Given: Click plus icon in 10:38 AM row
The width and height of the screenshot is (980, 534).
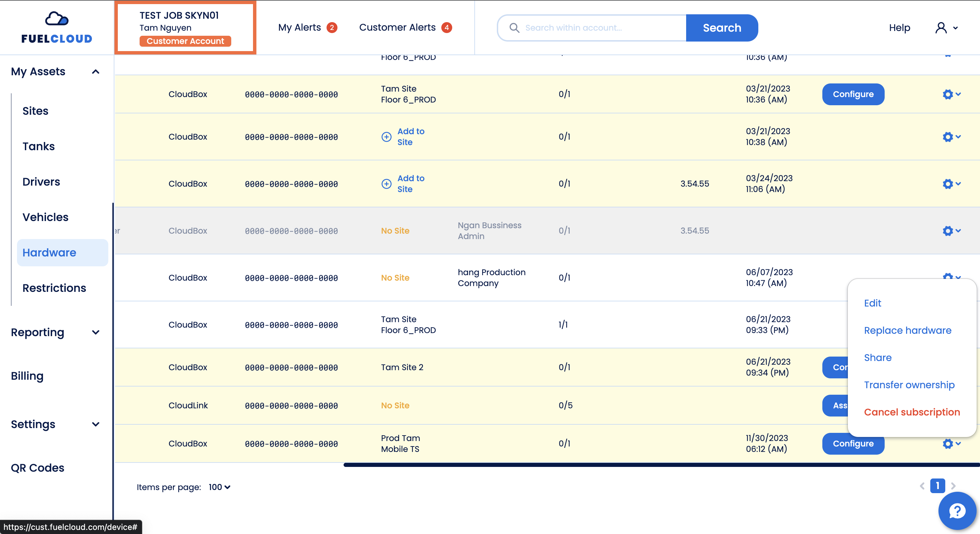Looking at the screenshot, I should [386, 137].
